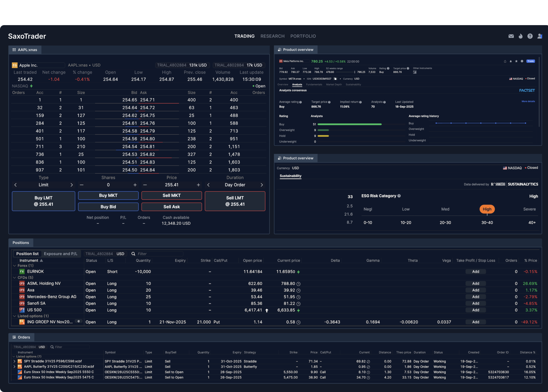The width and height of the screenshot is (548, 392).
Task: Switch order Type to next option
Action: (x=72, y=185)
